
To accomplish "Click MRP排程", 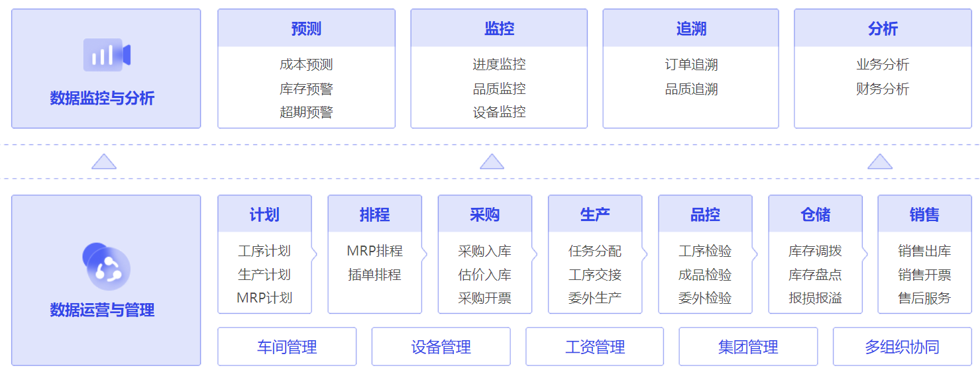I will pos(374,251).
